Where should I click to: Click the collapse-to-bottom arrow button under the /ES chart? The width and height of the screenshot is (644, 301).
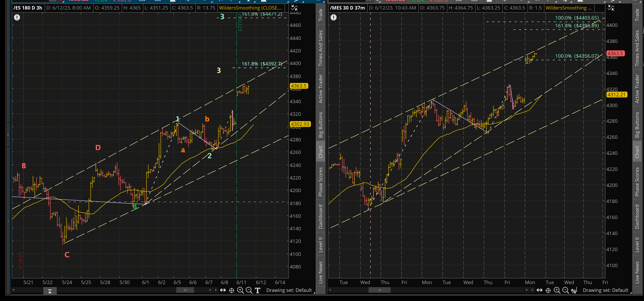50,291
